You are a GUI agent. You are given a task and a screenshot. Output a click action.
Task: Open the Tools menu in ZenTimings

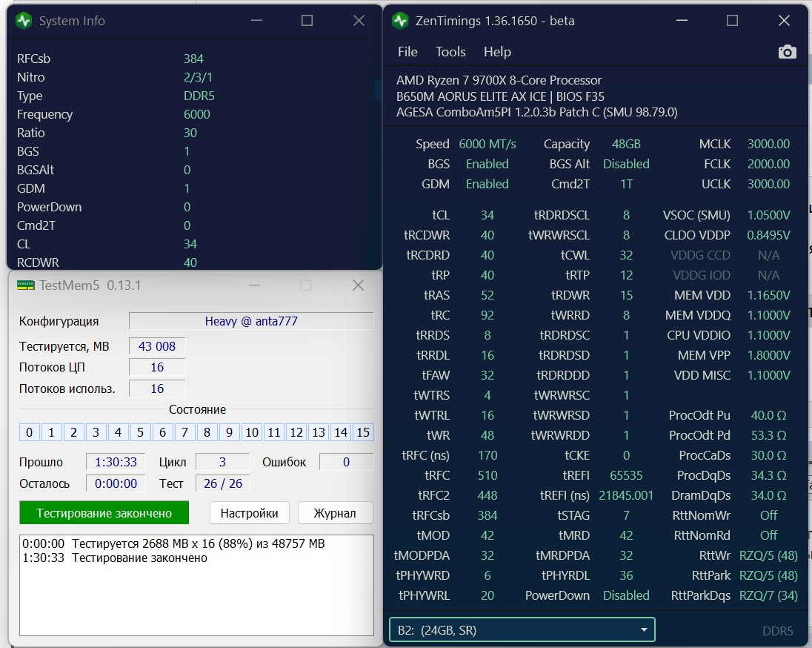[450, 52]
